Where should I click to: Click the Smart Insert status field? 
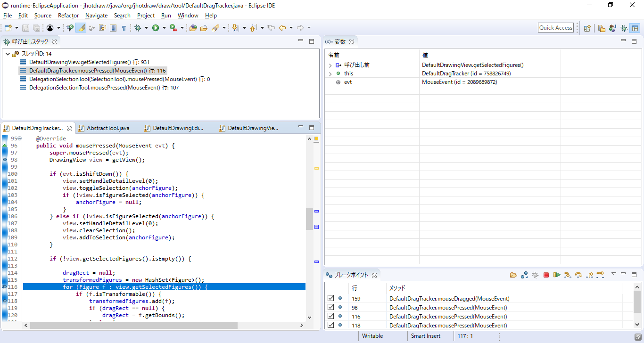[426, 336]
